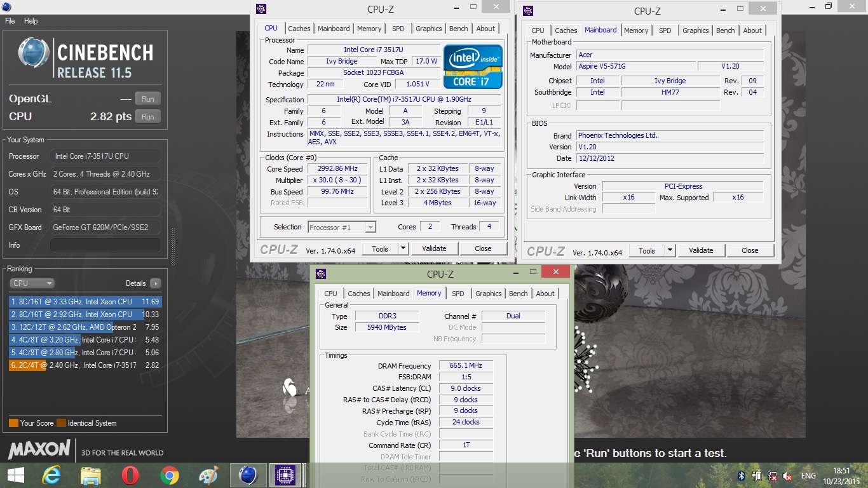The width and height of the screenshot is (868, 488).
Task: Click CPU-Z title icon in CPU window
Action: point(261,9)
